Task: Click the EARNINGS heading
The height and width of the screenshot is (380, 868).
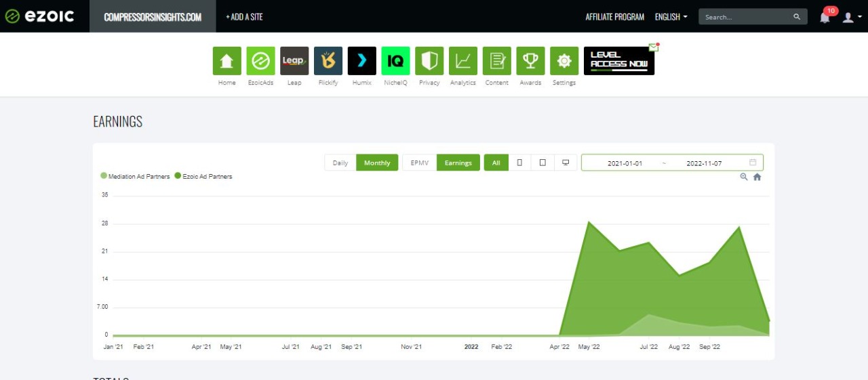Action: (118, 121)
